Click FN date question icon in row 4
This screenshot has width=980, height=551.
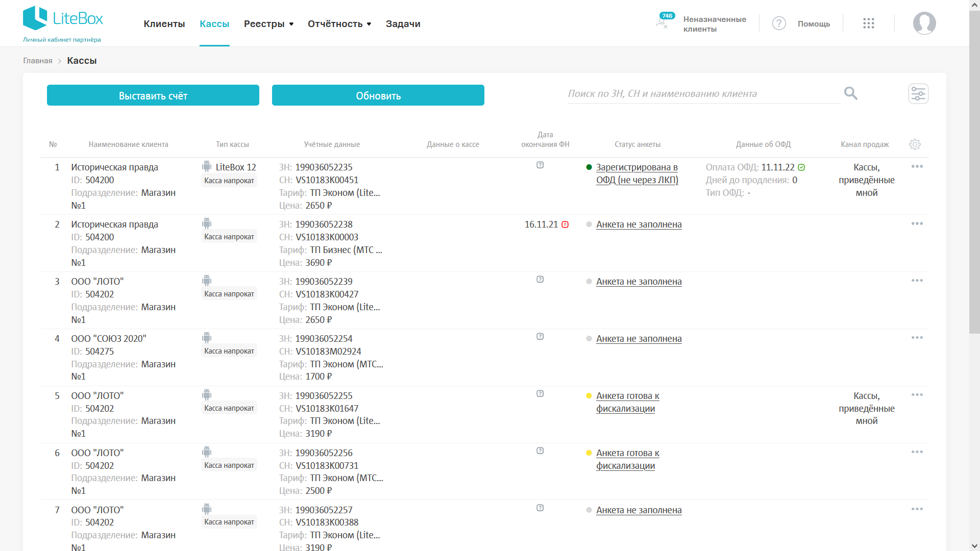pos(540,337)
